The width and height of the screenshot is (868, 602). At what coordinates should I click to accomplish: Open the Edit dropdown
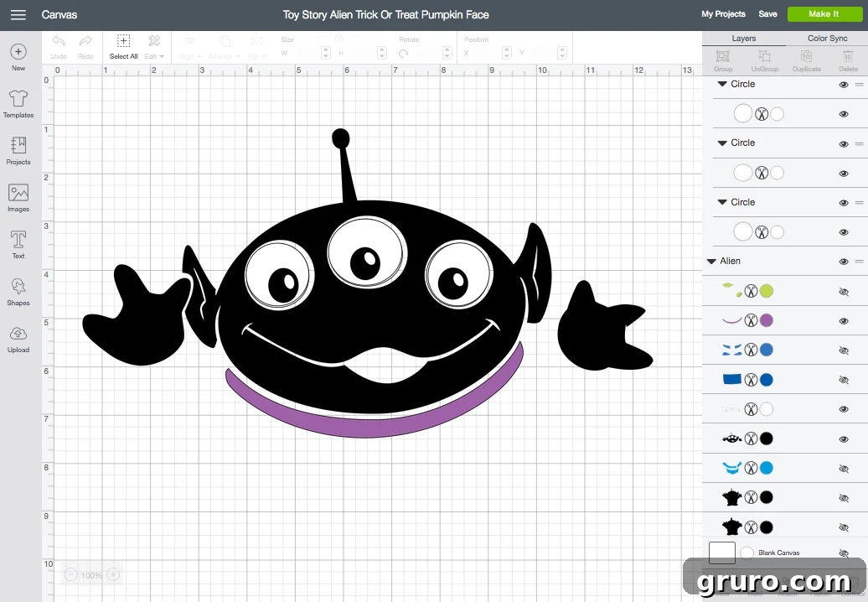pyautogui.click(x=154, y=56)
